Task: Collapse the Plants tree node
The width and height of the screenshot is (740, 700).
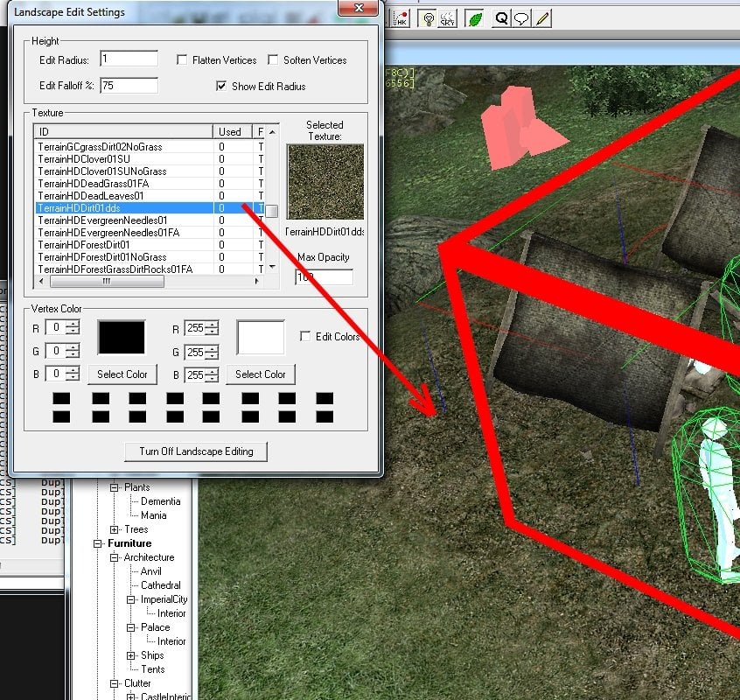Action: (115, 487)
